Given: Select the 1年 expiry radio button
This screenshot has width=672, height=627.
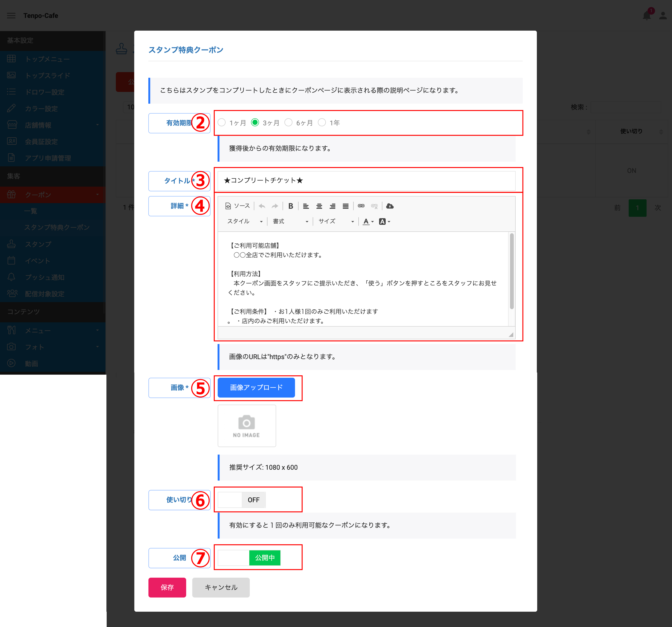Looking at the screenshot, I should tap(322, 123).
